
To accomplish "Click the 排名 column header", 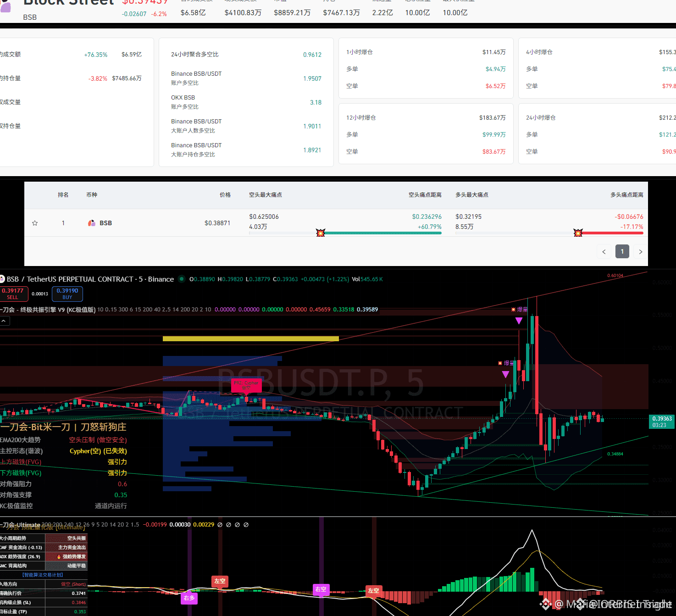I will pos(63,195).
